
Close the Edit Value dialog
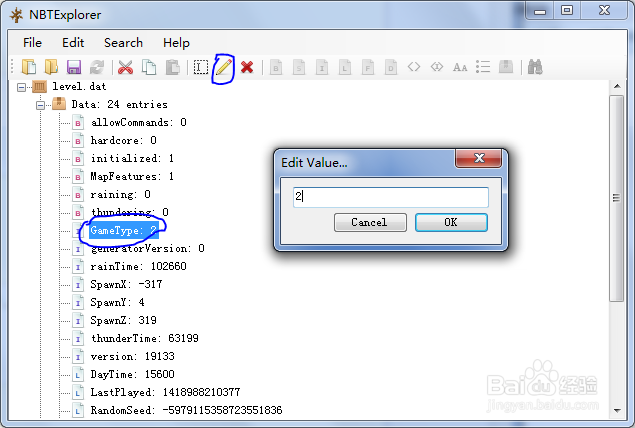click(x=479, y=158)
